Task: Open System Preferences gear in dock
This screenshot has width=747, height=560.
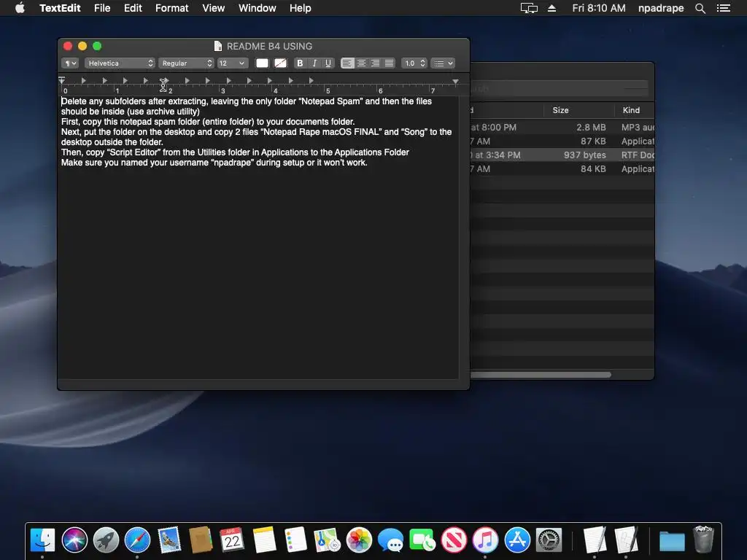Action: point(549,540)
